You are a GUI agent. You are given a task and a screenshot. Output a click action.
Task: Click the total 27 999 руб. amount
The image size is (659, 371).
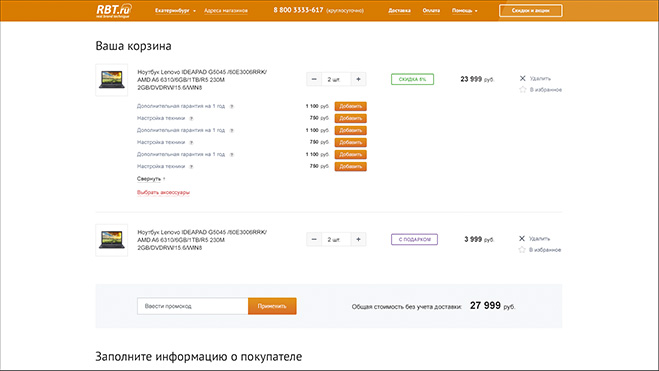492,305
